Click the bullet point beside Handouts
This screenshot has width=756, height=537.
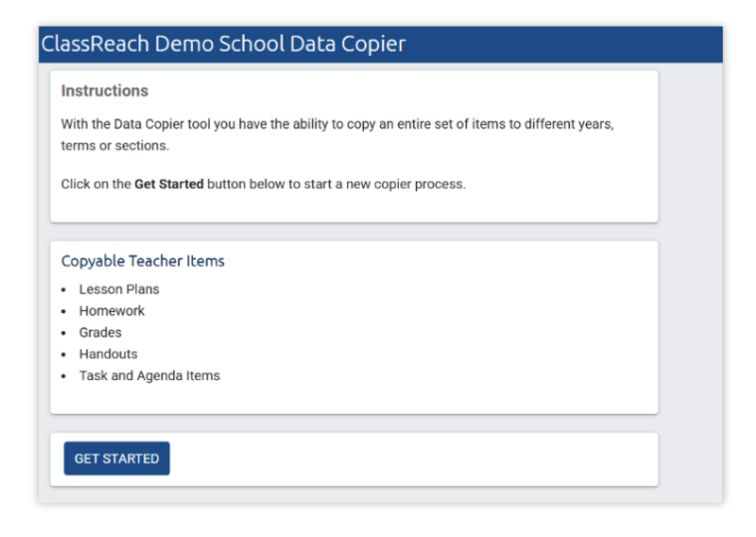pos(64,355)
